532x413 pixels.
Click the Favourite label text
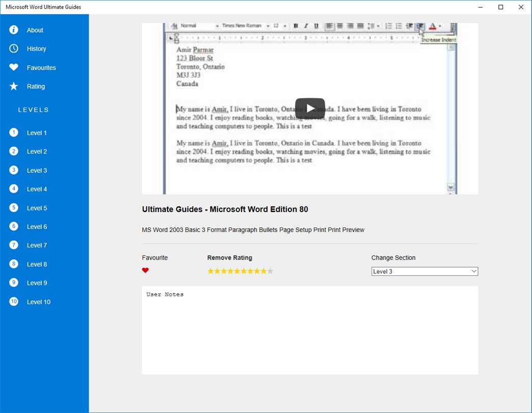155,257
